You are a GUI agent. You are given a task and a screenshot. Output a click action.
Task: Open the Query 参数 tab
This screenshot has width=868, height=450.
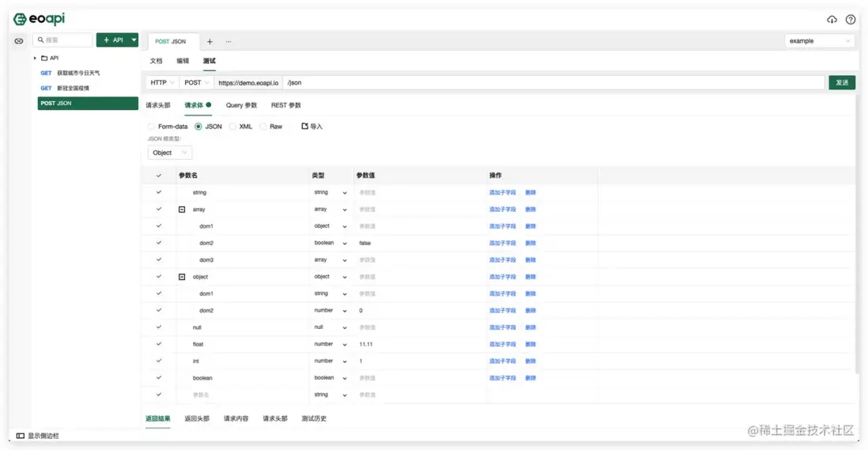point(241,105)
